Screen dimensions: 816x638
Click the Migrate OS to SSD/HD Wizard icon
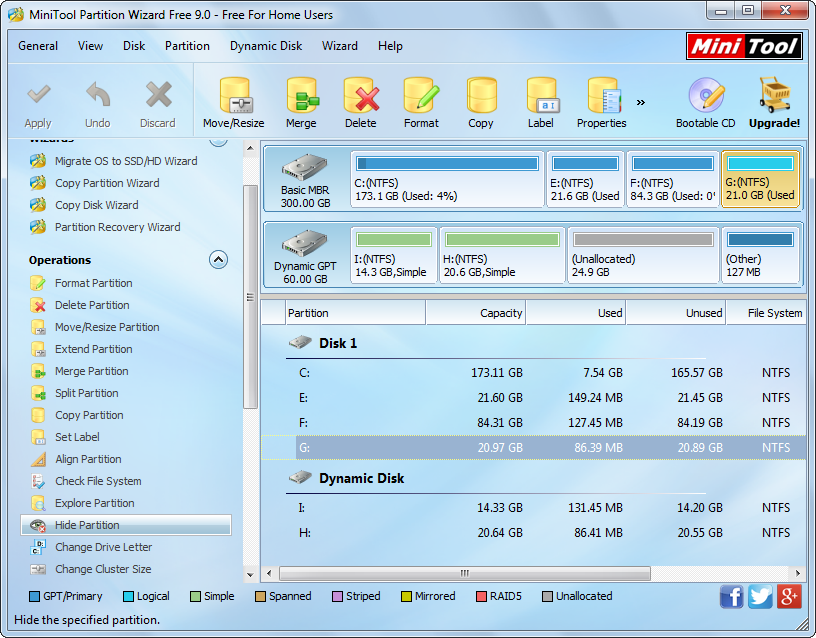tap(38, 161)
